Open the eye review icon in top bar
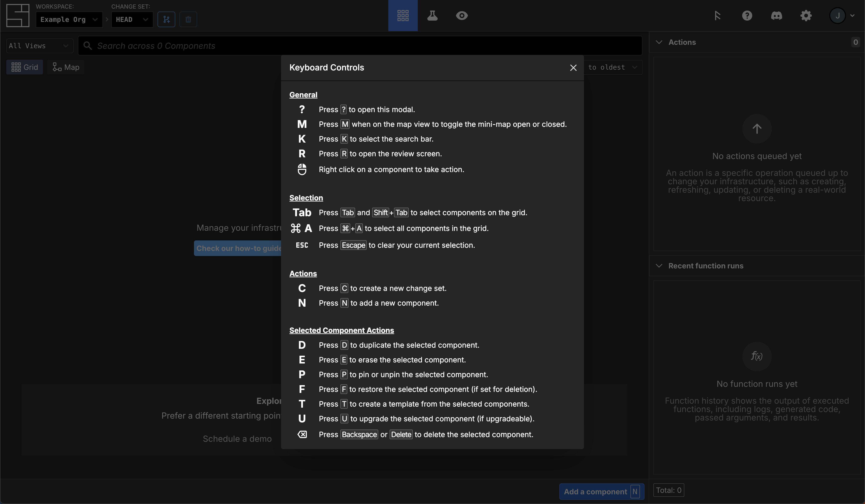 point(462,15)
